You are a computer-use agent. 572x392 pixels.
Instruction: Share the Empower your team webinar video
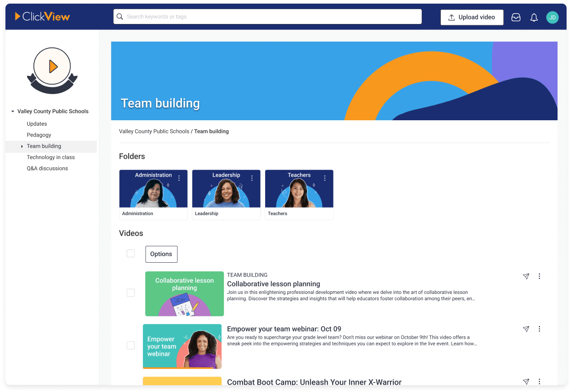tap(526, 329)
